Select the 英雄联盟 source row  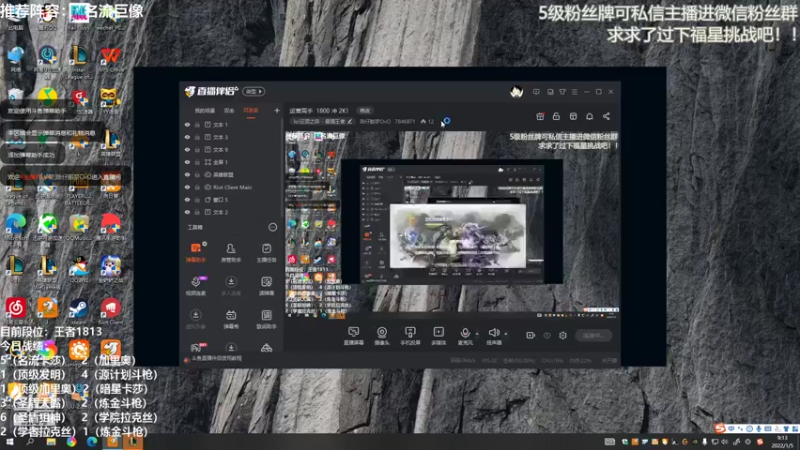[231, 174]
